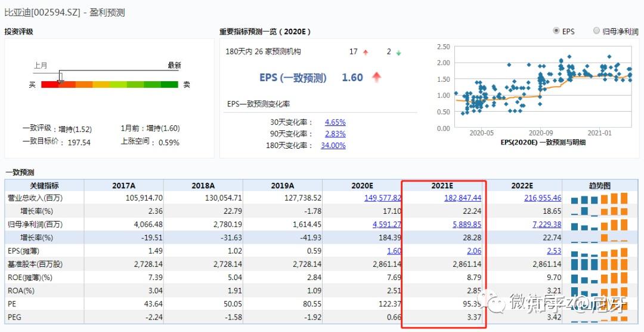The image size is (644, 332).
Task: Select the 基准股本(百万股) row label
Action: click(35, 264)
